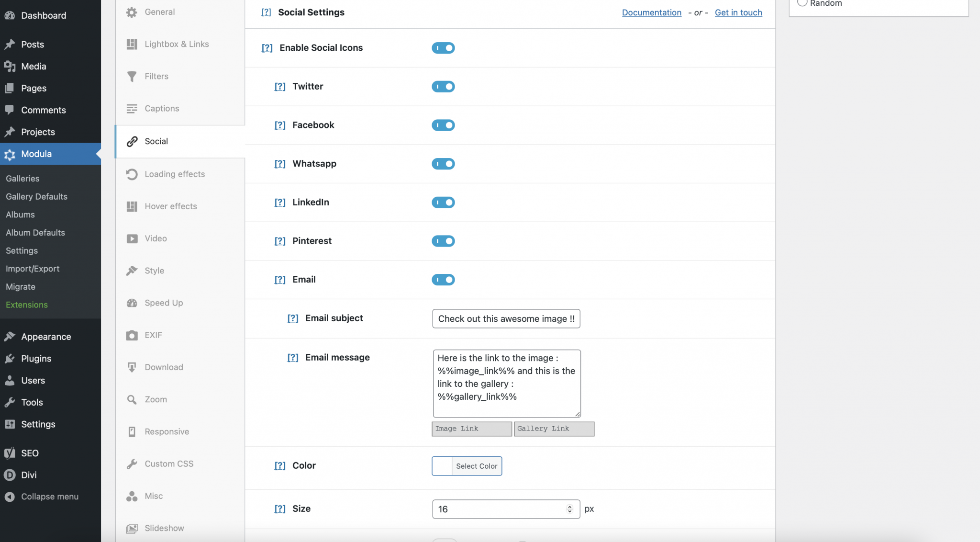
Task: Toggle the Pinterest sharing switch
Action: coord(443,241)
